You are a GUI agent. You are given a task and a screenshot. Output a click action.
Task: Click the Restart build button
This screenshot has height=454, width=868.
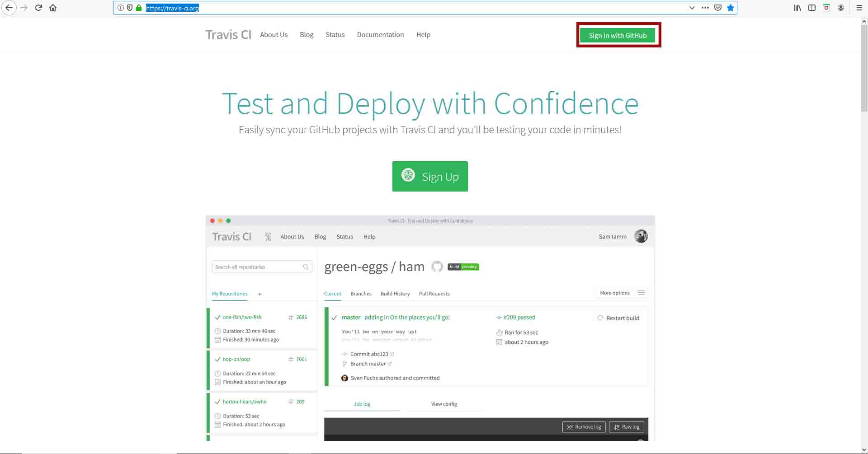click(618, 318)
